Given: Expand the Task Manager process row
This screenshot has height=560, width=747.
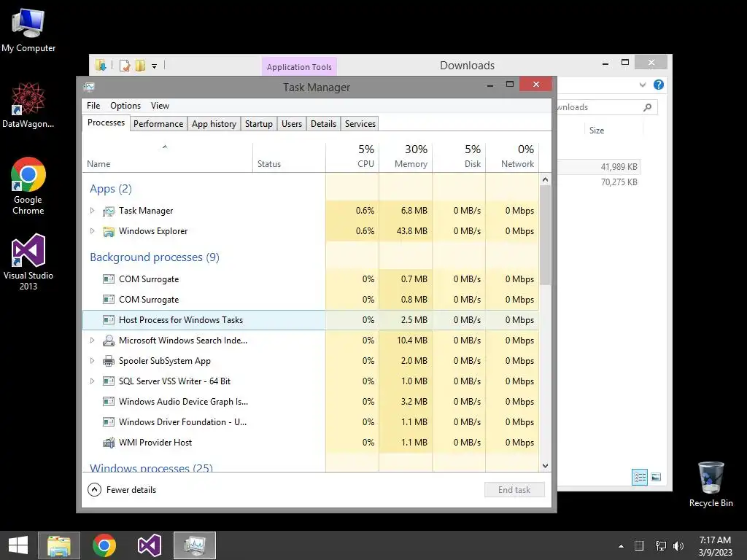Looking at the screenshot, I should coord(93,211).
